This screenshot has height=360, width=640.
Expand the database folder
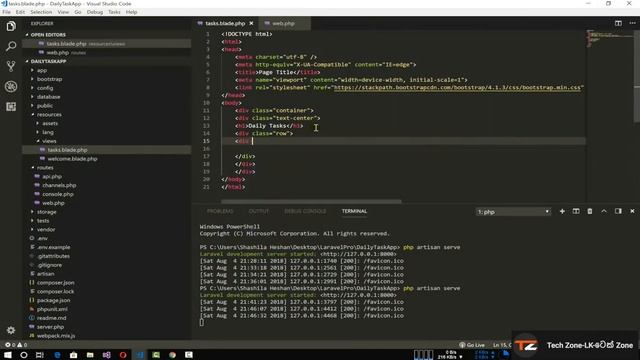pos(49,97)
